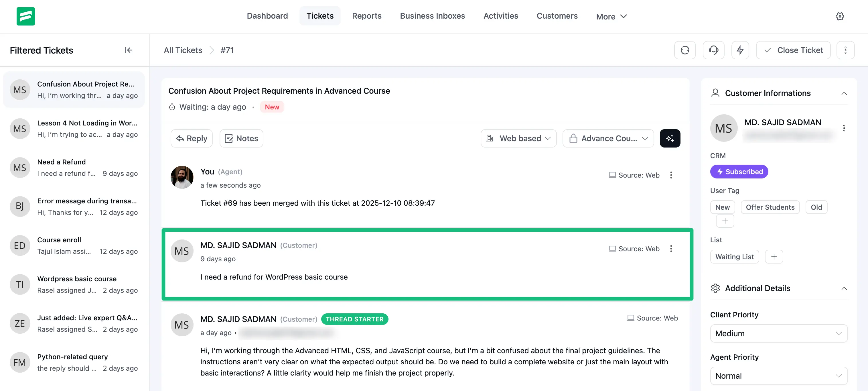Click the refresh ticket icon
Screen dimensions: 868x391
point(685,50)
